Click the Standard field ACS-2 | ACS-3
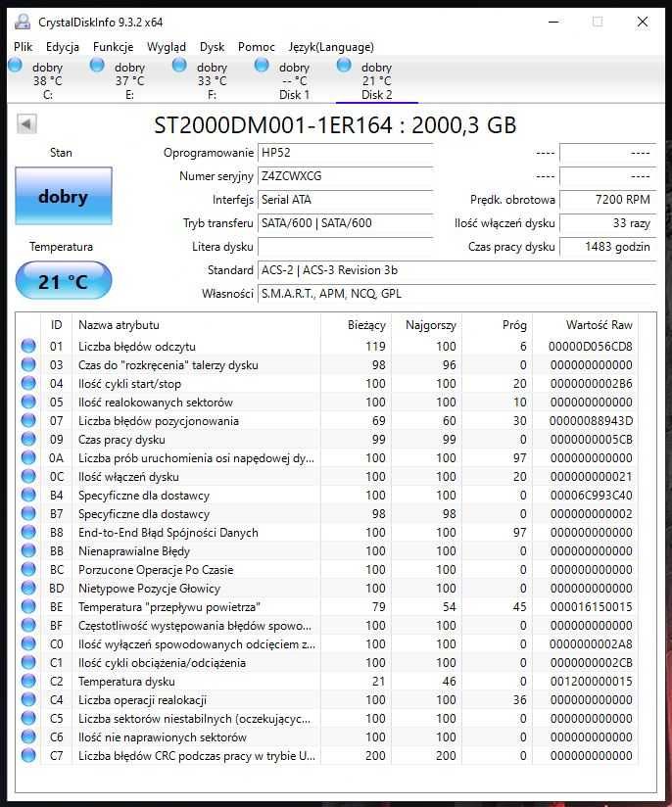This screenshot has width=672, height=807. pyautogui.click(x=456, y=270)
